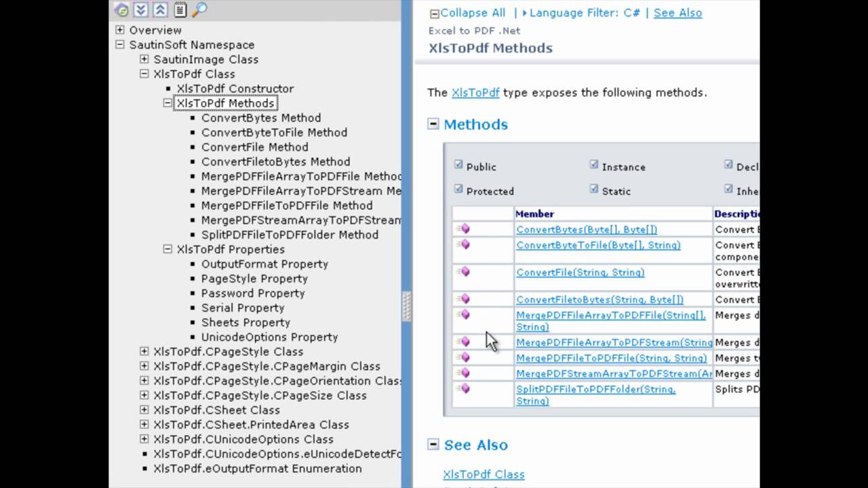The image size is (868, 488).
Task: Select Serial Property tree item
Action: click(243, 308)
